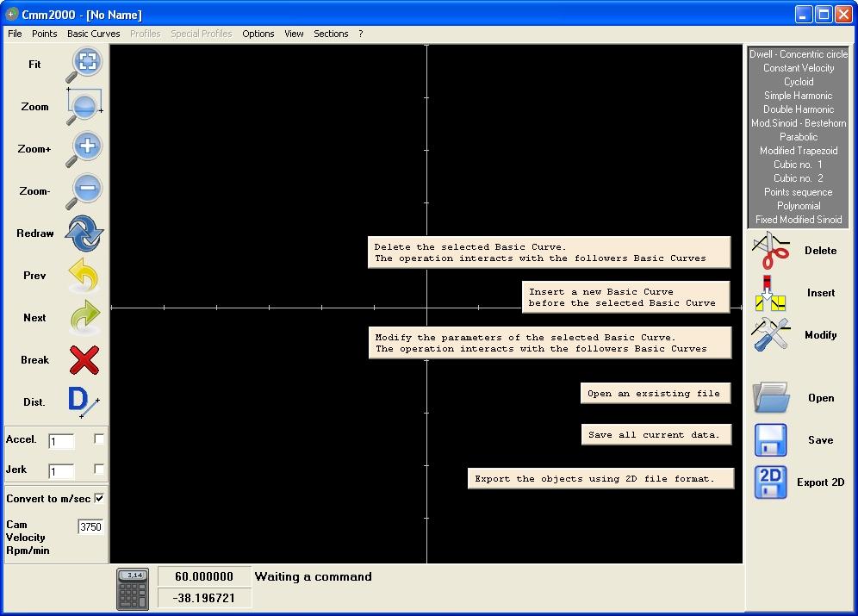Viewport: 858px width, 616px height.
Task: Select Fixed Modified Sinoid curve type
Action: click(x=799, y=220)
